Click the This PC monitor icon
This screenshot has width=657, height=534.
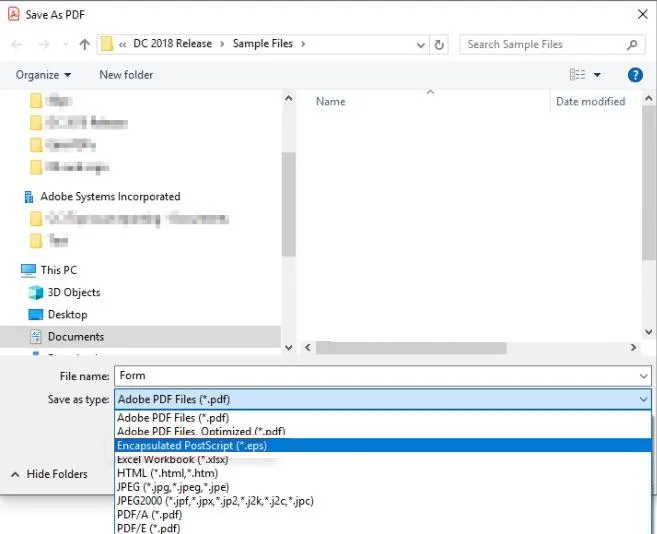(28, 270)
